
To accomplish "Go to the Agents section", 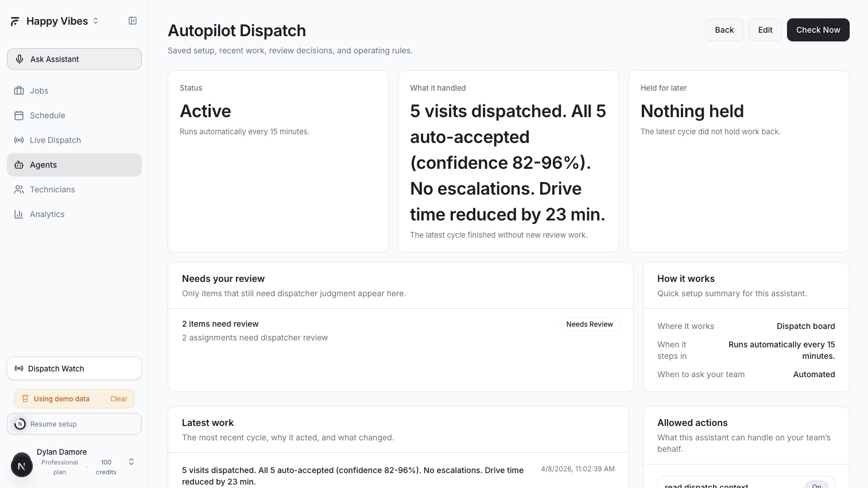I will 43,165.
